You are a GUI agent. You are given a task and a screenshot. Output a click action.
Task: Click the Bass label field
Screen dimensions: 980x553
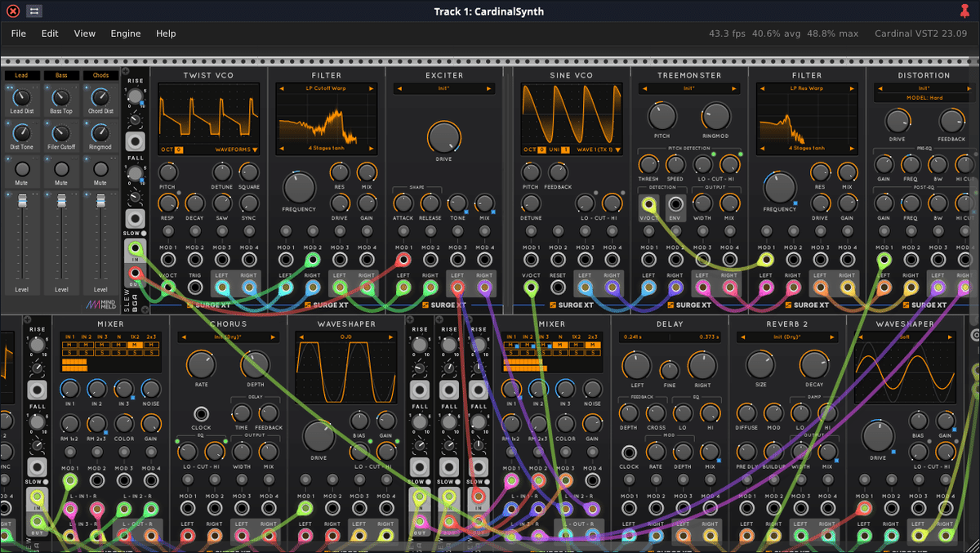click(61, 75)
